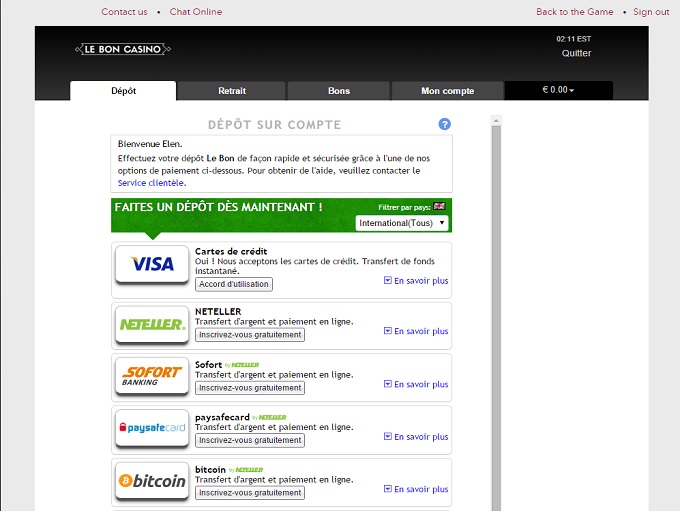Expand En savoir plus for bitcoin
This screenshot has height=511, width=680.
[416, 489]
